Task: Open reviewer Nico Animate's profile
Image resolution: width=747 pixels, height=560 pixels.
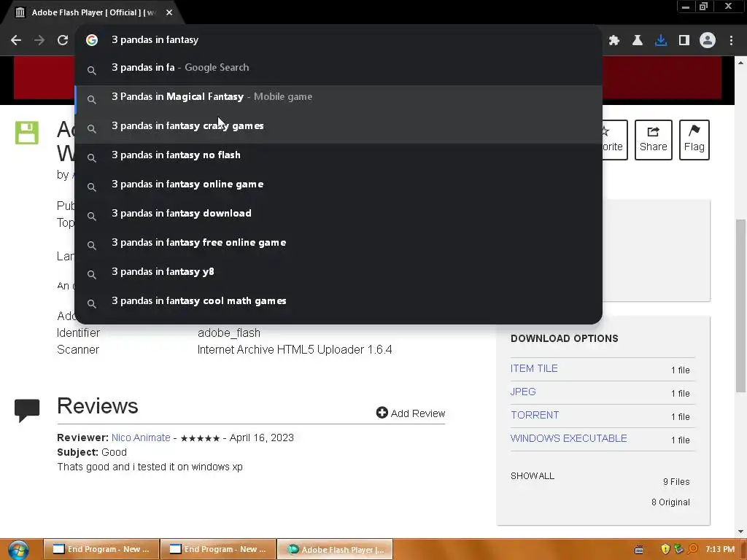Action: point(141,437)
